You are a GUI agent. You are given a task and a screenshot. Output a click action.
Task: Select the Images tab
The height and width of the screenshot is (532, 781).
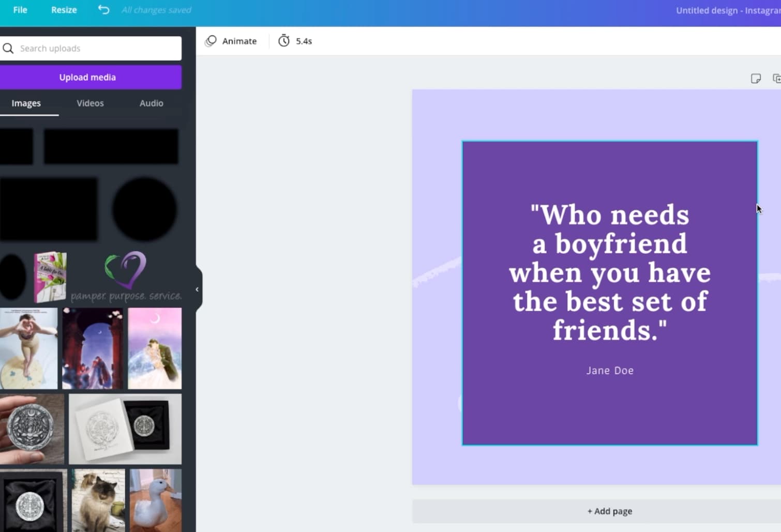pos(26,103)
